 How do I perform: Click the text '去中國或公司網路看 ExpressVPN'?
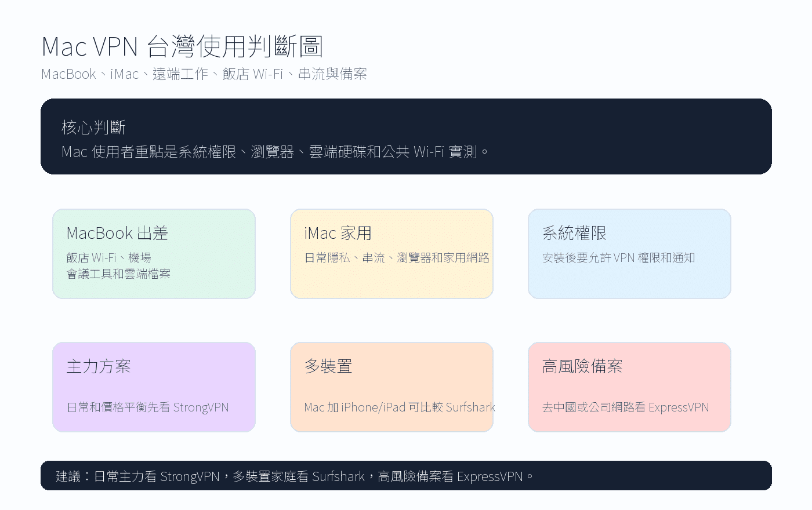pos(625,407)
